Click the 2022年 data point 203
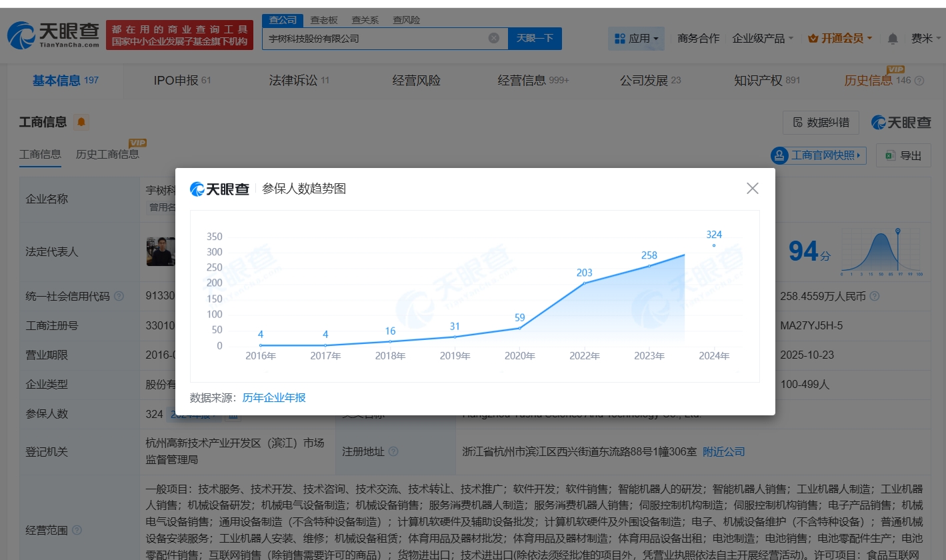 tap(585, 283)
